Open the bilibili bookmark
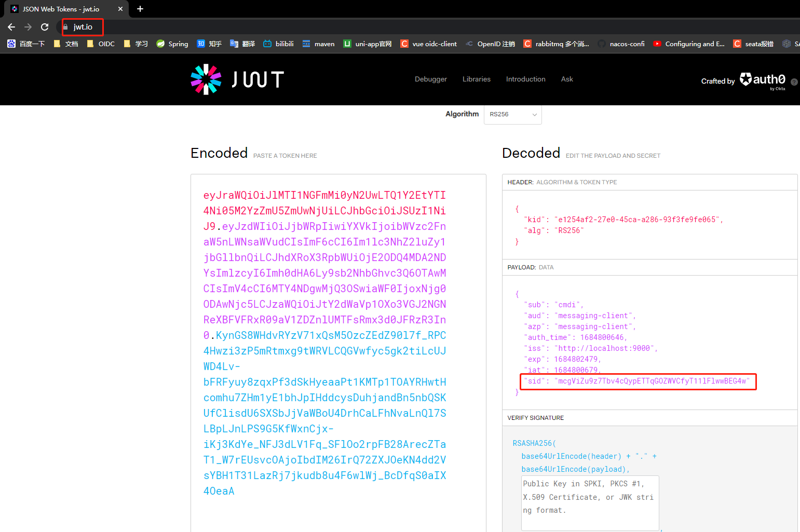 [x=278, y=44]
